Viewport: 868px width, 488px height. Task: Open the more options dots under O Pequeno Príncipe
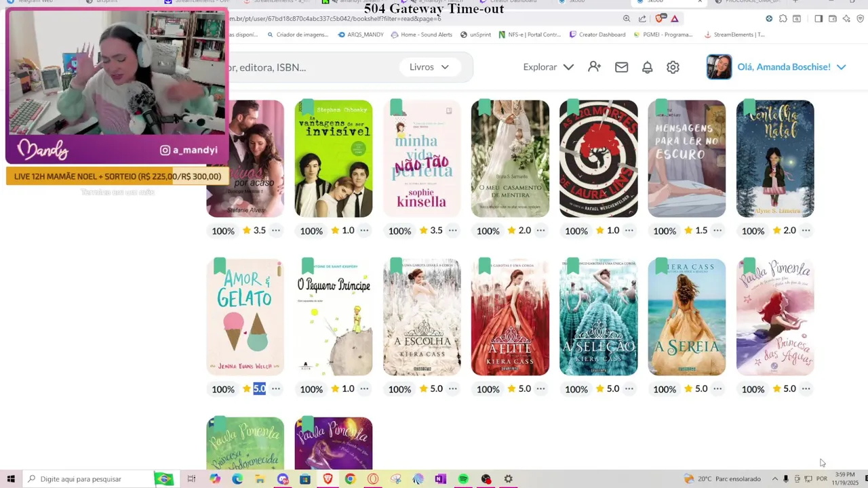click(364, 388)
